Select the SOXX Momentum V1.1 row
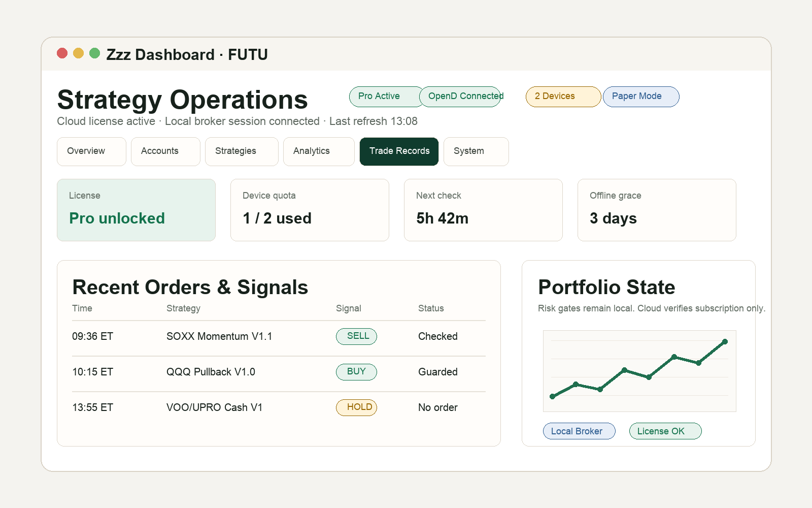 pyautogui.click(x=279, y=336)
